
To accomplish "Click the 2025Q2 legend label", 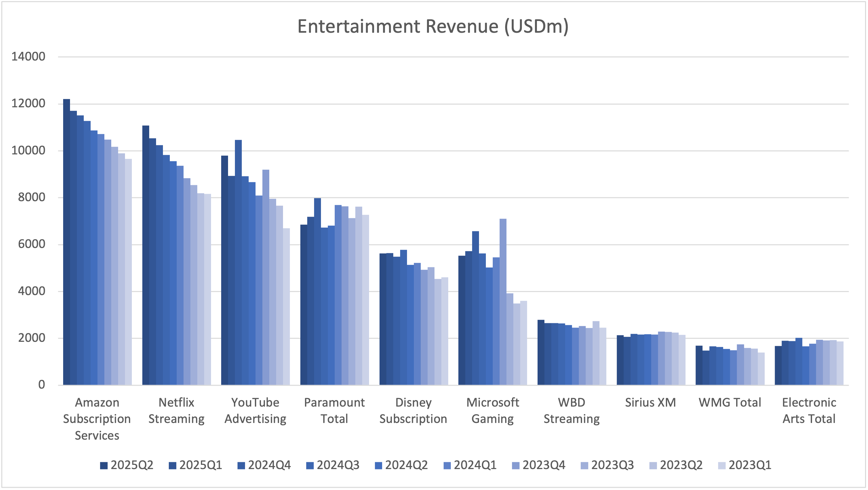I will 132,465.
